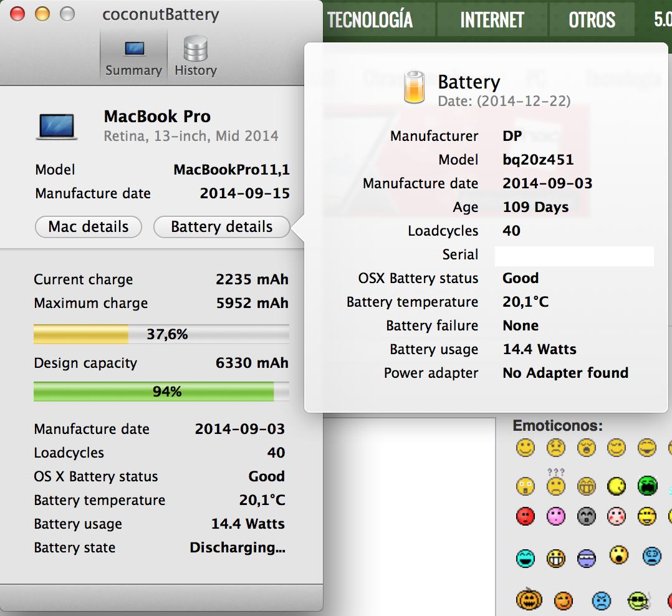Open the OTROS menu on the webpage
This screenshot has height=616, width=672.
click(x=592, y=20)
